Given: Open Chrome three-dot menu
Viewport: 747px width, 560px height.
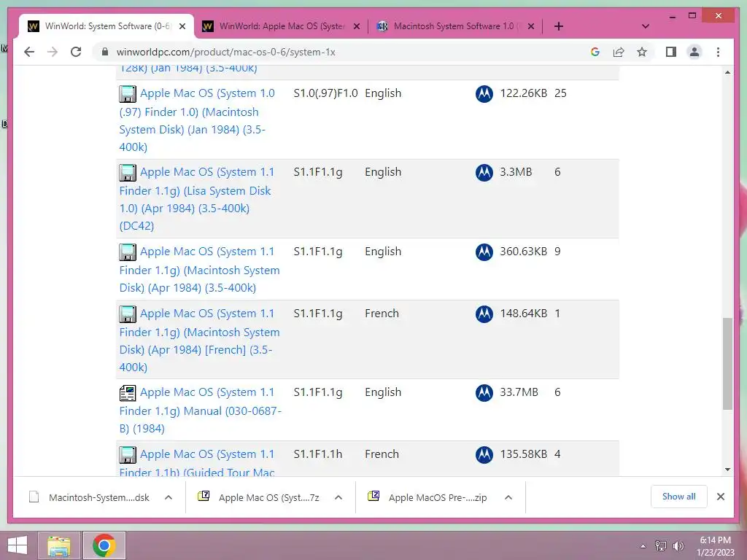Looking at the screenshot, I should [718, 52].
